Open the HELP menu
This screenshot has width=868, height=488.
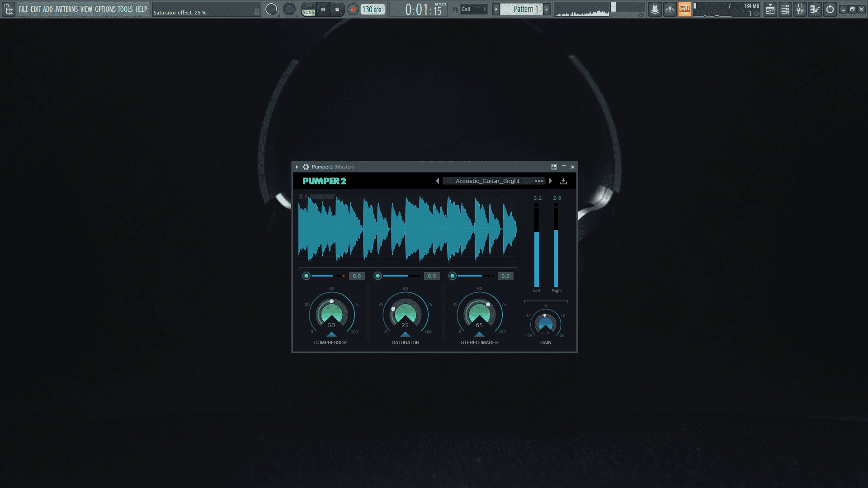[142, 9]
